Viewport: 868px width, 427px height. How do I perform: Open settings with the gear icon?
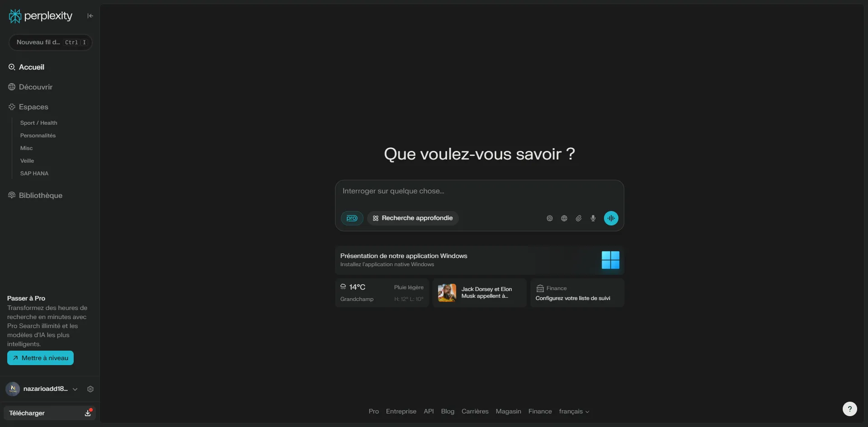(90, 389)
